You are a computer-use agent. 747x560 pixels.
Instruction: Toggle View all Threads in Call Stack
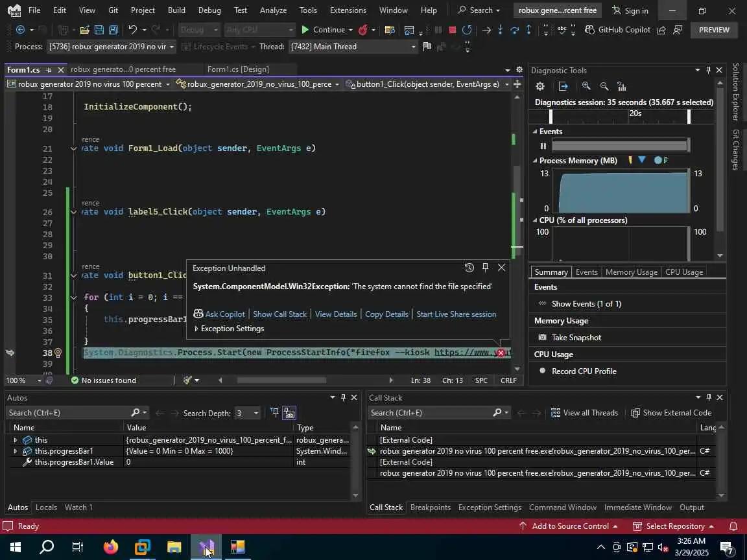(x=584, y=413)
